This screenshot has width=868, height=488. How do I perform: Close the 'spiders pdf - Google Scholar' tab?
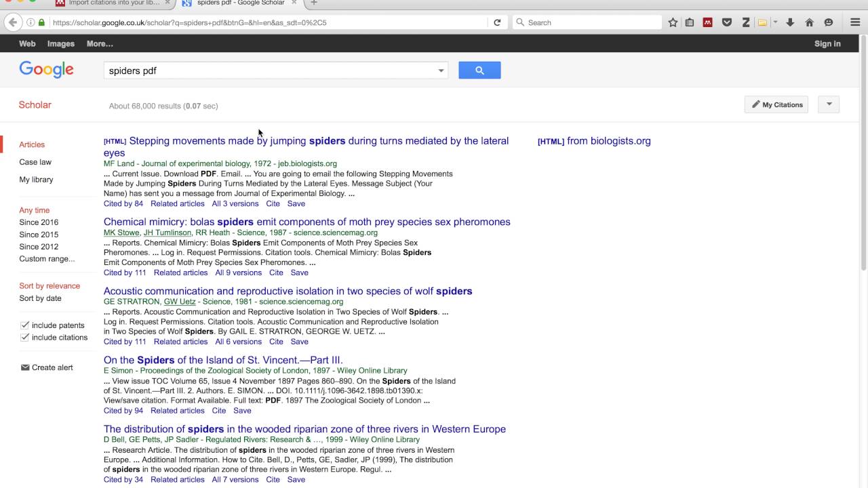(293, 3)
